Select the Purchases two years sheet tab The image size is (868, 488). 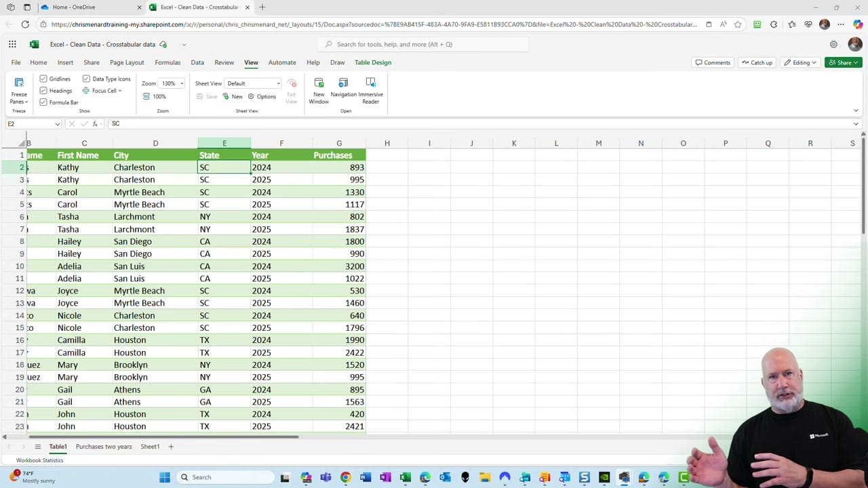tap(103, 446)
